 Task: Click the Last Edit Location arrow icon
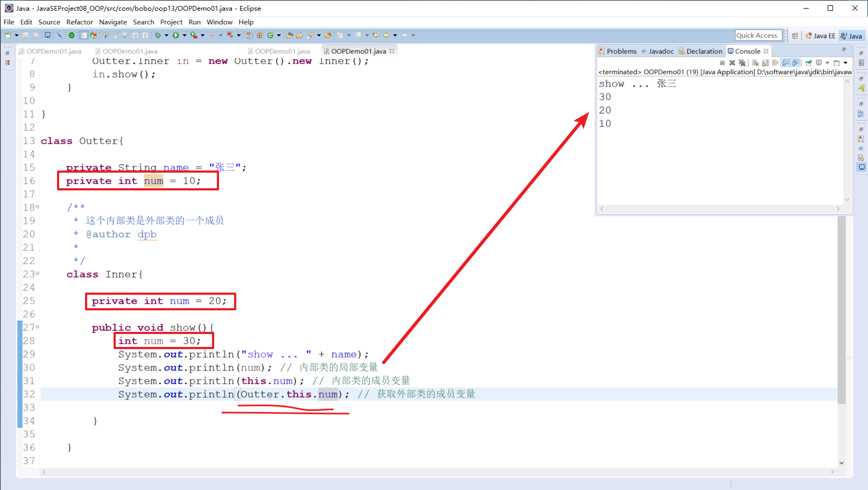point(376,35)
